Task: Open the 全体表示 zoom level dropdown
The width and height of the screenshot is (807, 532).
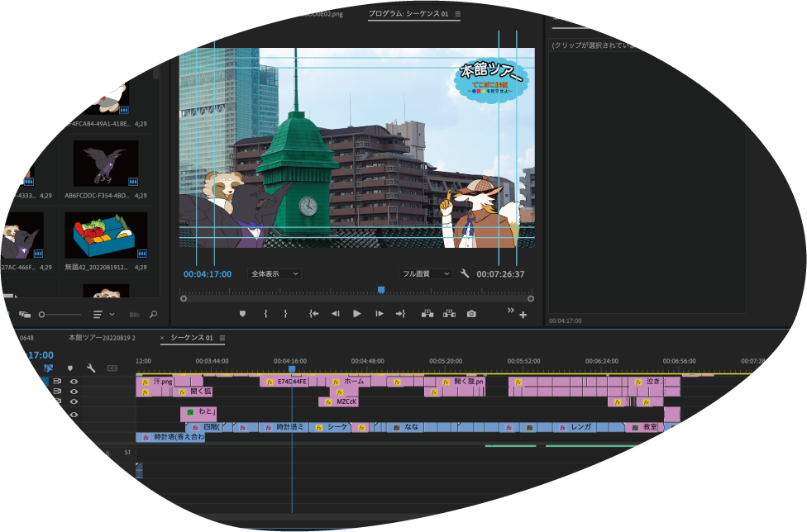Action: [275, 274]
